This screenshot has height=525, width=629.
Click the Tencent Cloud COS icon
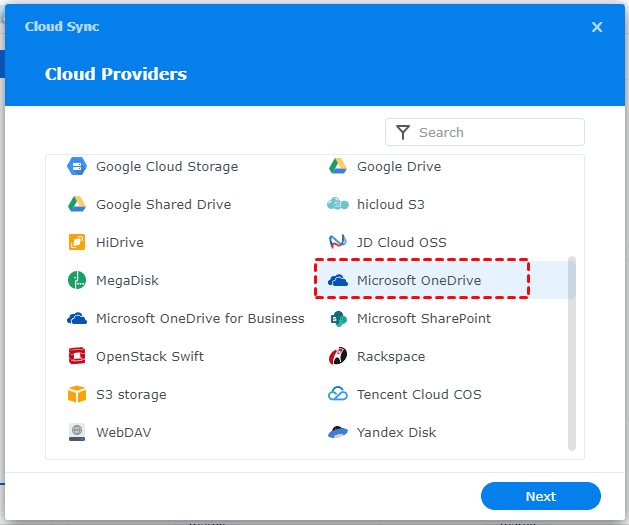[338, 395]
